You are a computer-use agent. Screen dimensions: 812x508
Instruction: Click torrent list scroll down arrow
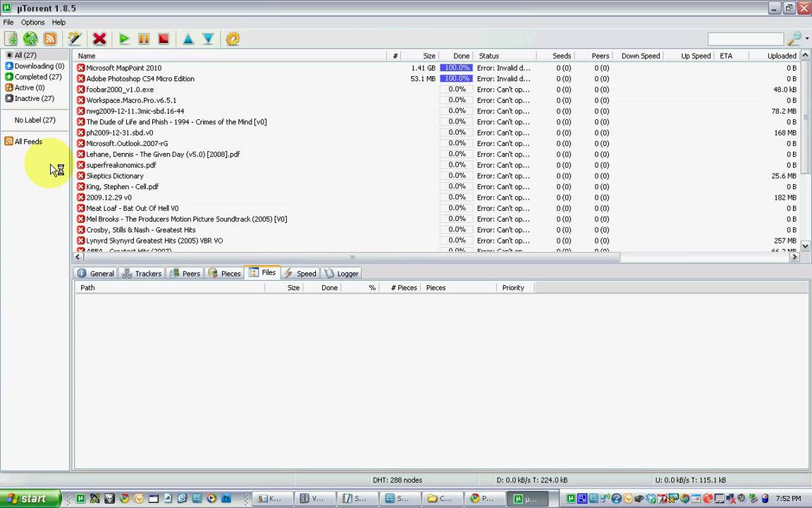(805, 246)
